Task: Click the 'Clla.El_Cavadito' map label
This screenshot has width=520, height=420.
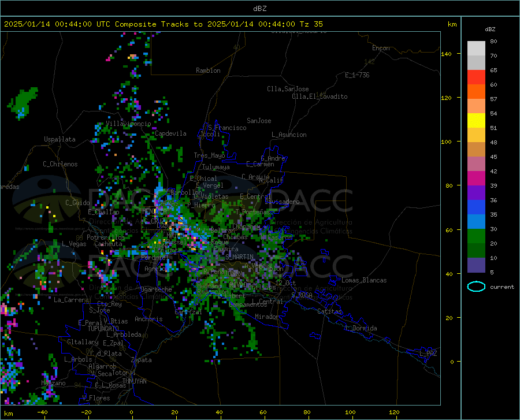Action: coord(320,96)
